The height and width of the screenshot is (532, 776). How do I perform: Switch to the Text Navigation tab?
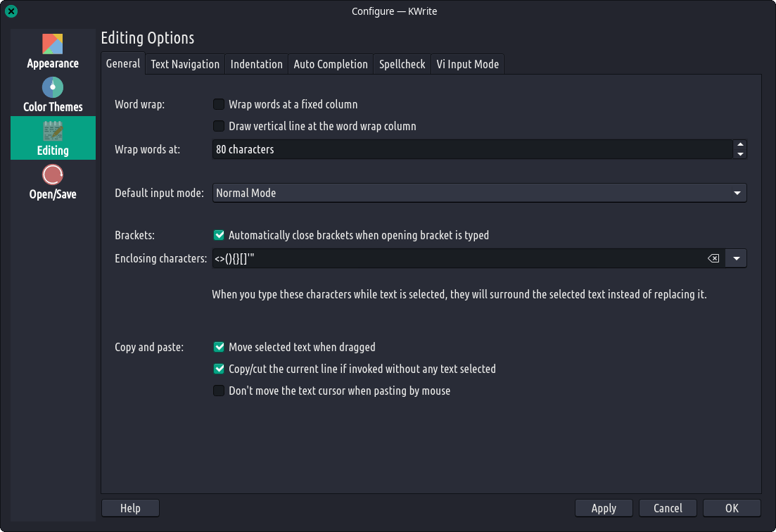tap(185, 64)
